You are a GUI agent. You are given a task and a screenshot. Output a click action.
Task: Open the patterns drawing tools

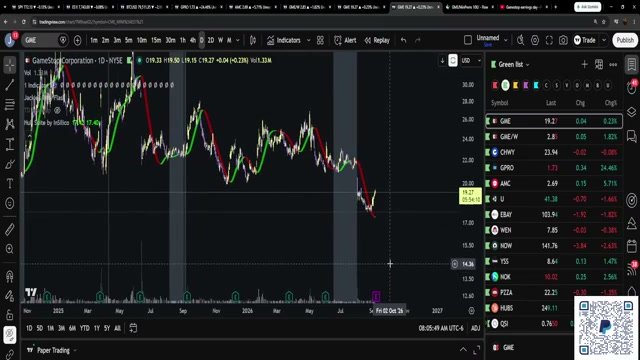10,124
